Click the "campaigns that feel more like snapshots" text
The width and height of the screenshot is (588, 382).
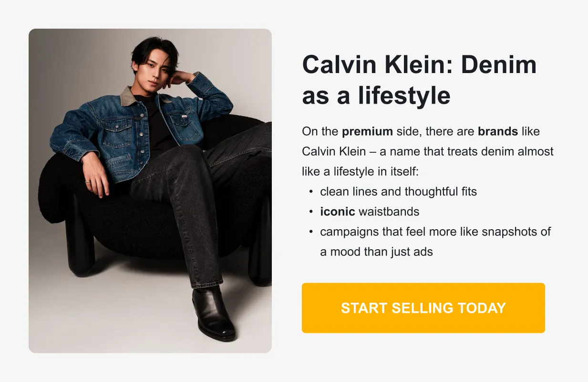click(435, 232)
